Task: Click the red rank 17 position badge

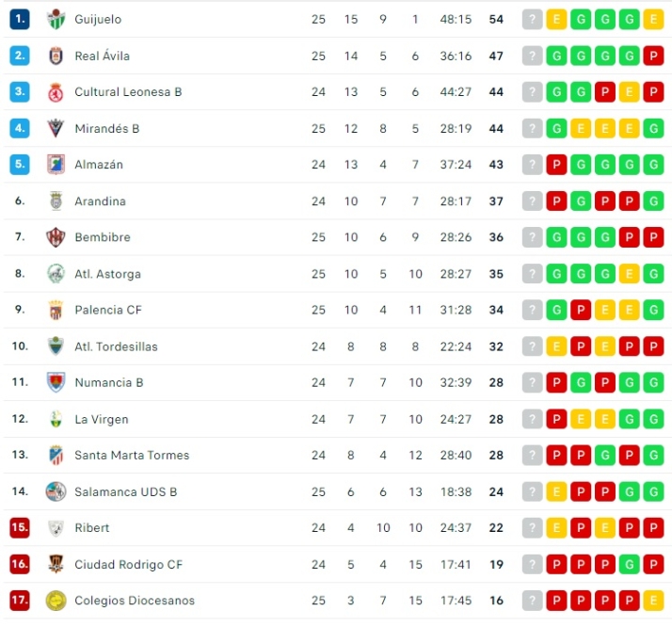Action: [20, 601]
